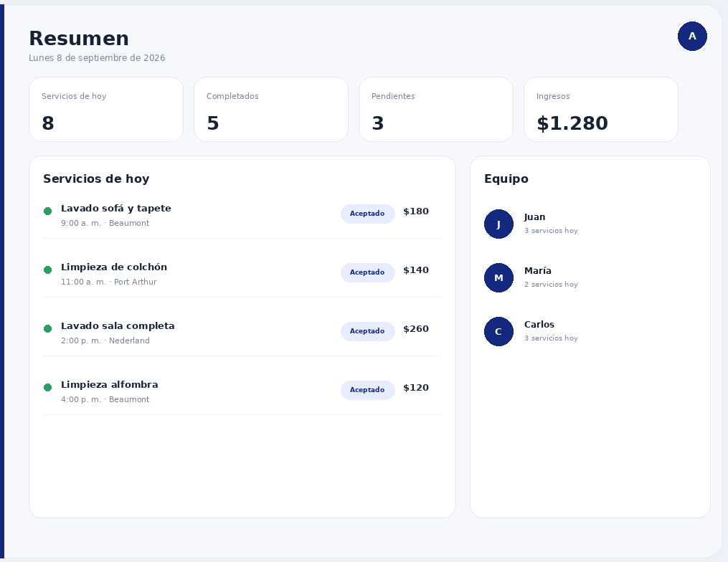This screenshot has width=728, height=562.
Task: Click the $260 price
Action: pos(416,329)
